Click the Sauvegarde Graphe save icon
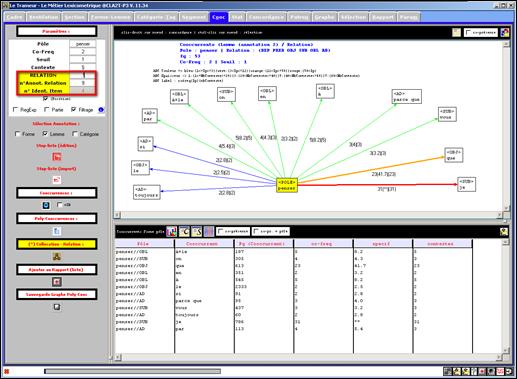 point(57,307)
